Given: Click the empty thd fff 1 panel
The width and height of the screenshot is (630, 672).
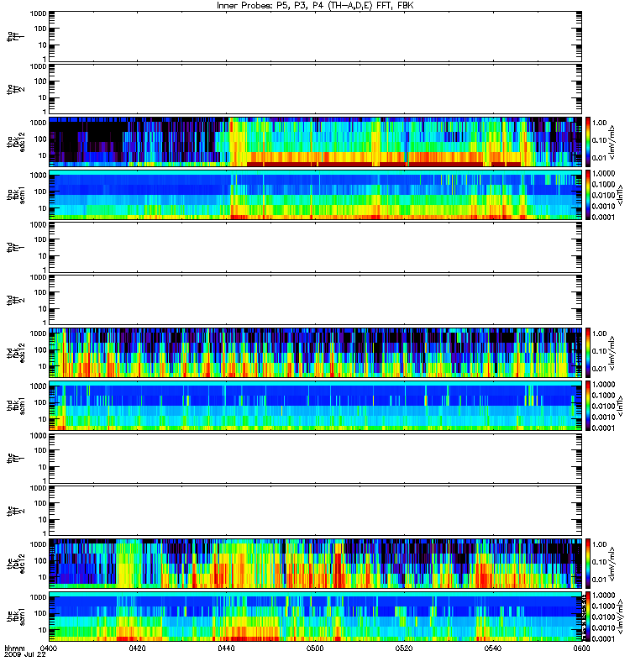Looking at the screenshot, I should point(316,247).
